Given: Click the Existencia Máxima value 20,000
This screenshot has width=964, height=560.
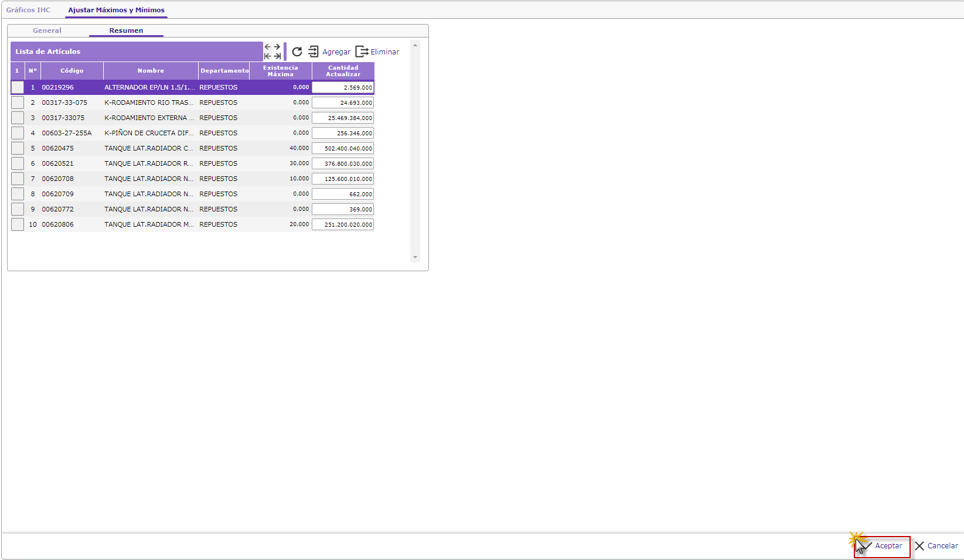Looking at the screenshot, I should 299,224.
